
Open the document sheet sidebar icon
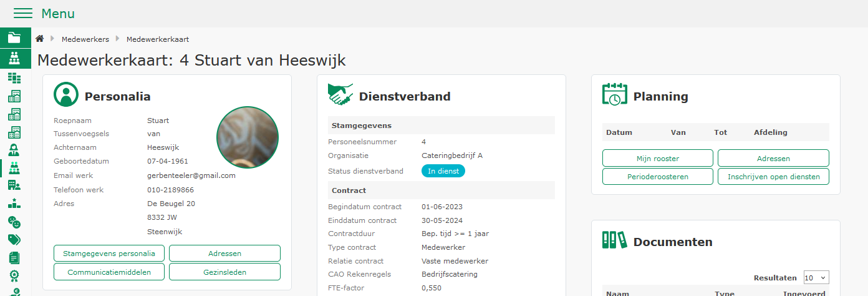(14, 257)
